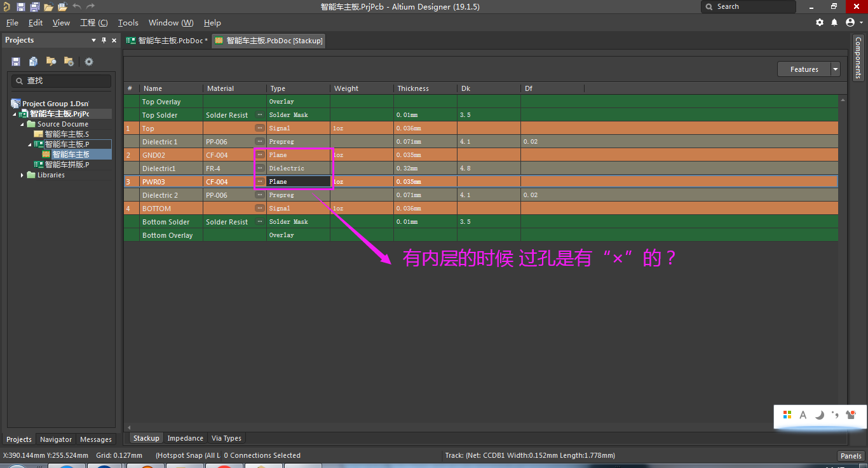Expand the Libraries folder
This screenshot has height=468, width=868.
point(22,175)
